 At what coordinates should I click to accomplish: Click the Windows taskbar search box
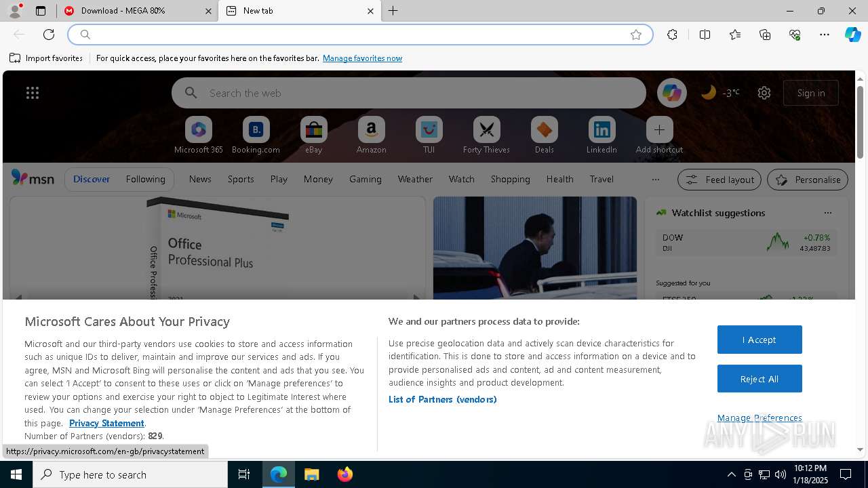pyautogui.click(x=130, y=474)
